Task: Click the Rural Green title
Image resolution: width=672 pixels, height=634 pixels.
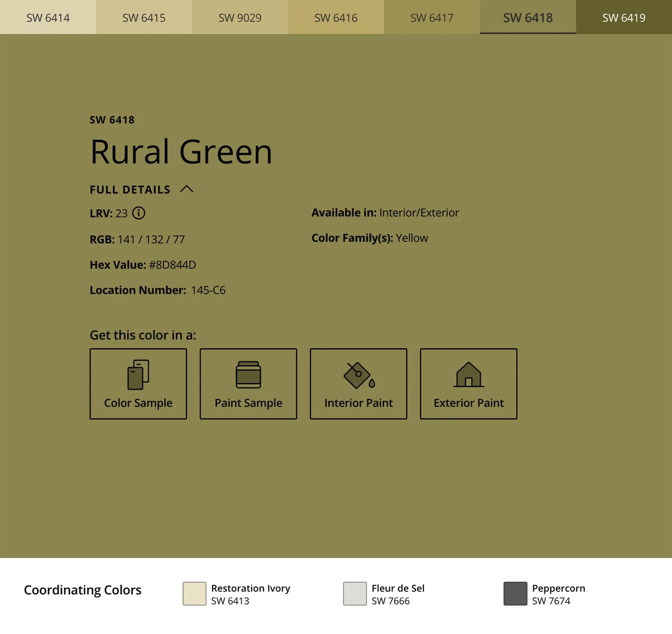Action: [181, 152]
